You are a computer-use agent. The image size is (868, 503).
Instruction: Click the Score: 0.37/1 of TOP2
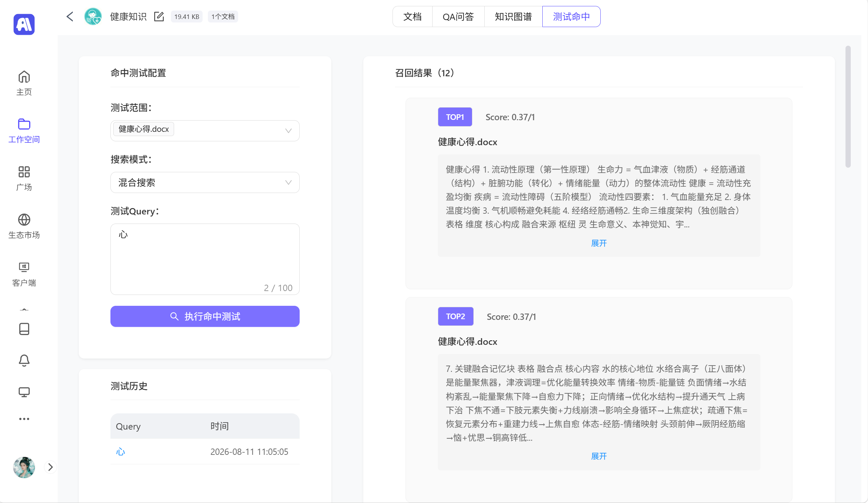coord(511,317)
